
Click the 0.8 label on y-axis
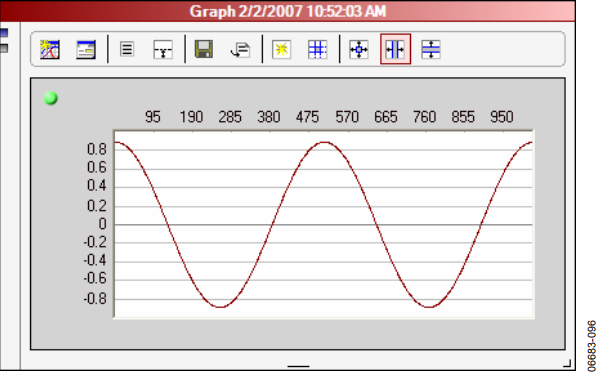tap(97, 149)
